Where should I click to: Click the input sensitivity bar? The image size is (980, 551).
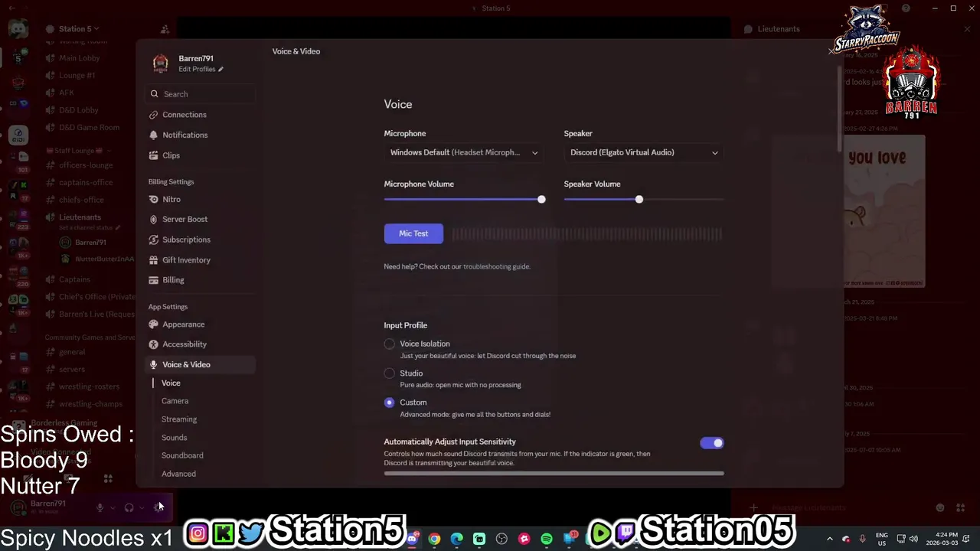(x=554, y=474)
